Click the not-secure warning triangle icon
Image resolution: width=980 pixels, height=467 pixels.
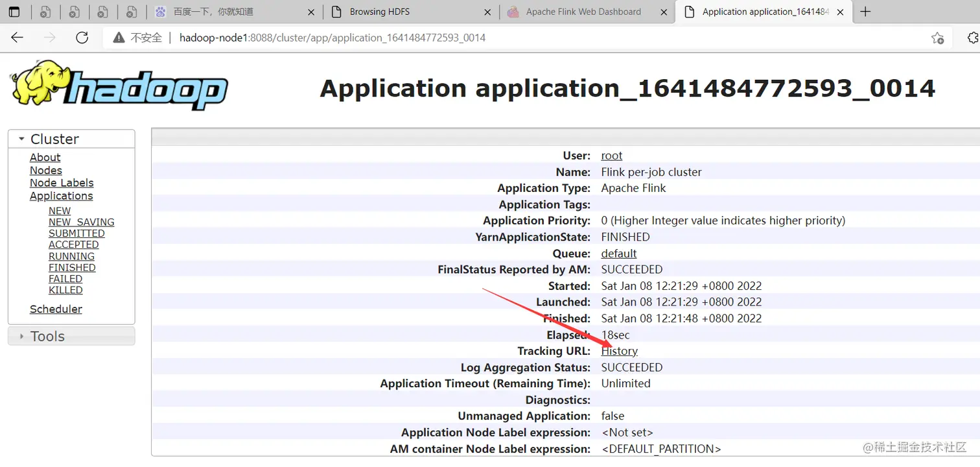point(119,38)
